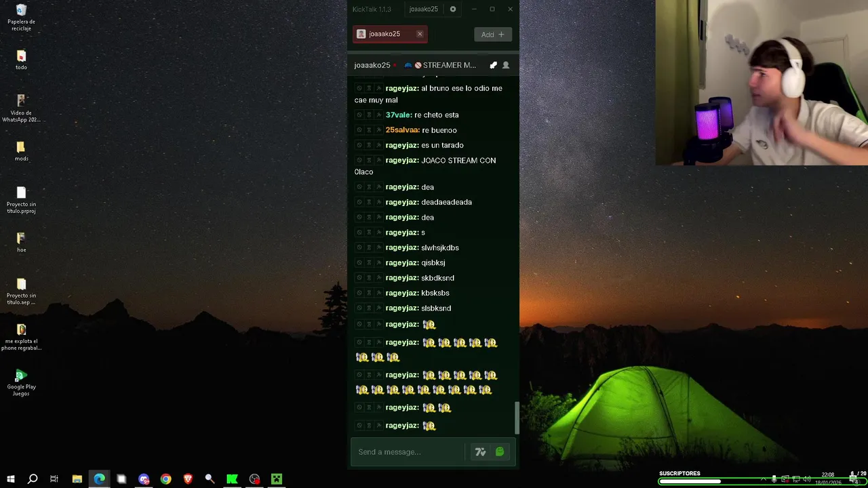
Task: Open Task View on the taskbar
Action: tap(54, 479)
